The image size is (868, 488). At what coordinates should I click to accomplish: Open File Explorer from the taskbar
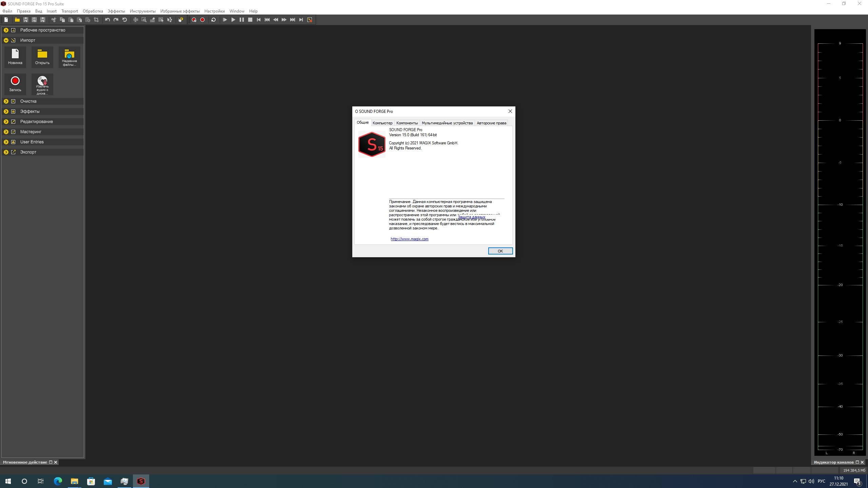[x=74, y=481]
